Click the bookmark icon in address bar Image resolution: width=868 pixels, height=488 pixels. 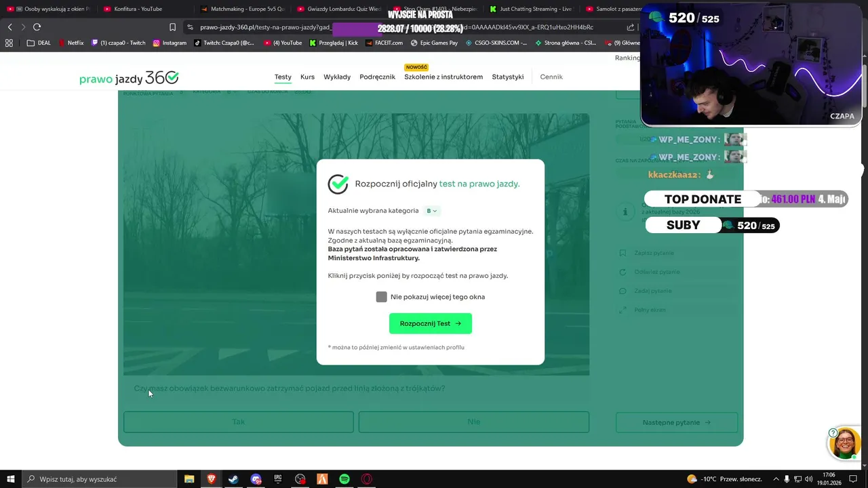point(172,27)
